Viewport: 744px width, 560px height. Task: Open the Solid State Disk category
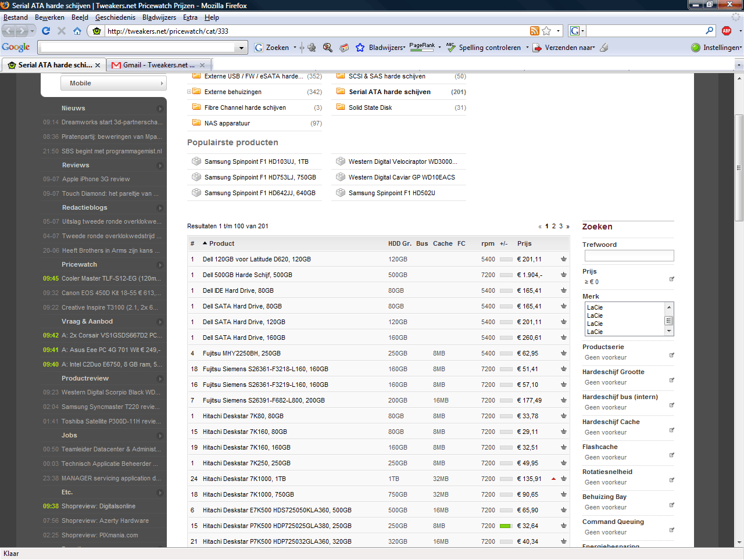[x=370, y=107]
